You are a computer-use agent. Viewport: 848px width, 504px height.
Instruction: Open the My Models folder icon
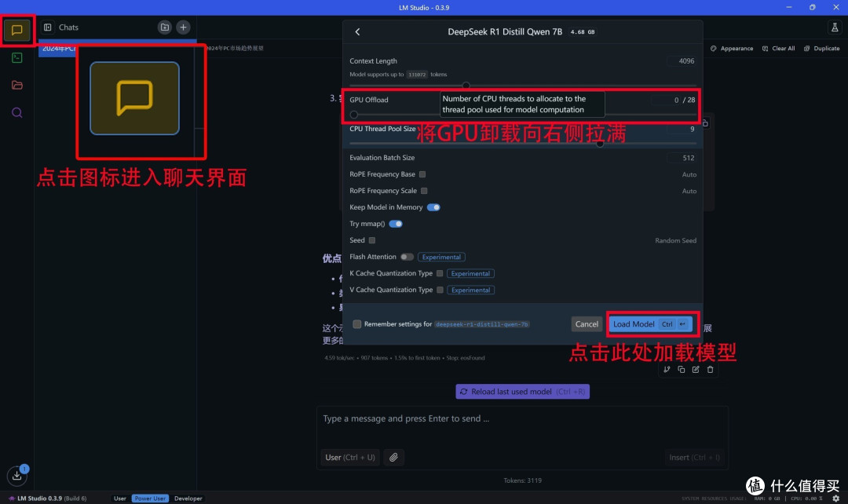[x=16, y=85]
